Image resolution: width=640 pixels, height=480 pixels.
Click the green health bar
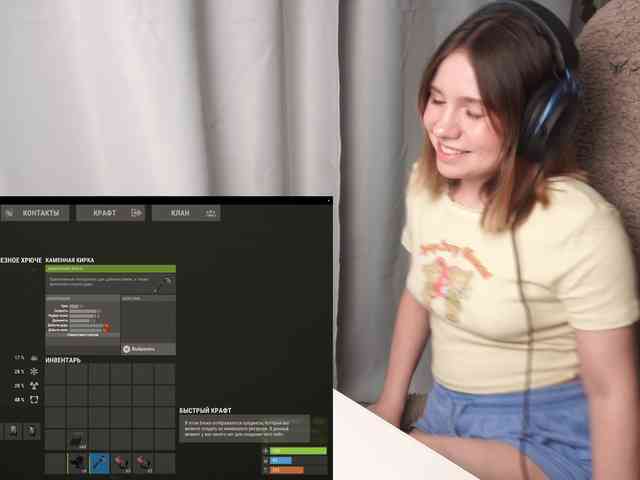(x=298, y=451)
